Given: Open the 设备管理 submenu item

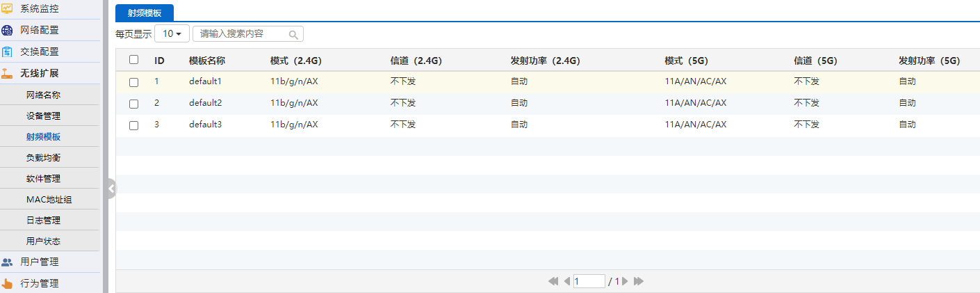Looking at the screenshot, I should click(43, 116).
